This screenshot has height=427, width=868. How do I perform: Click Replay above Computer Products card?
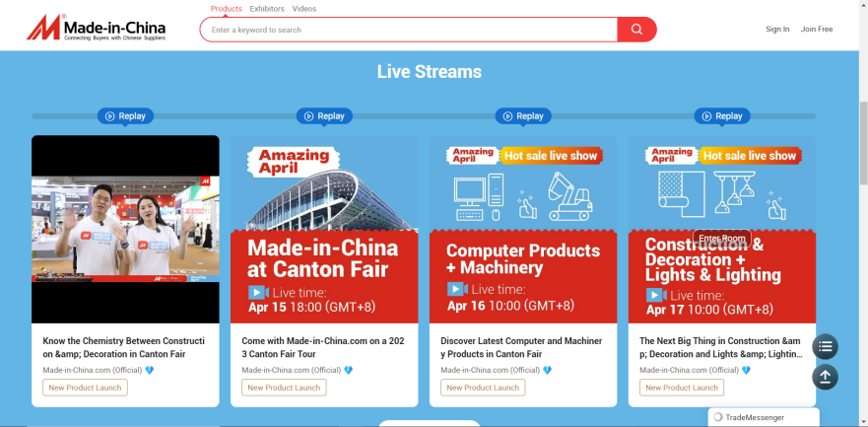pyautogui.click(x=523, y=116)
